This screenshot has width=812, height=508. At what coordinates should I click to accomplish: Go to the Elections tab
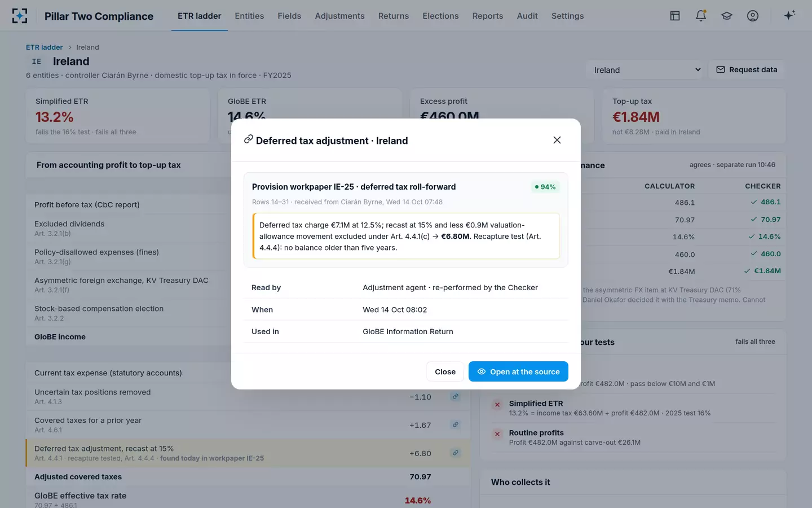[x=440, y=16]
